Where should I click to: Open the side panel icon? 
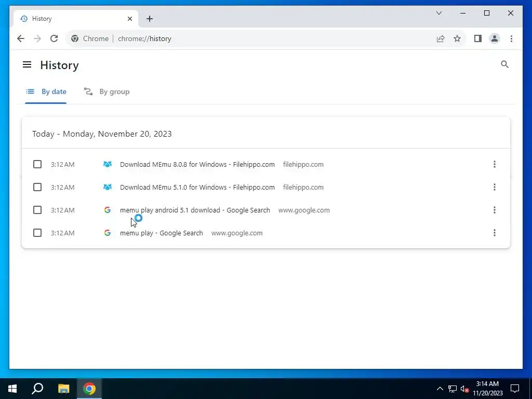[x=478, y=38]
